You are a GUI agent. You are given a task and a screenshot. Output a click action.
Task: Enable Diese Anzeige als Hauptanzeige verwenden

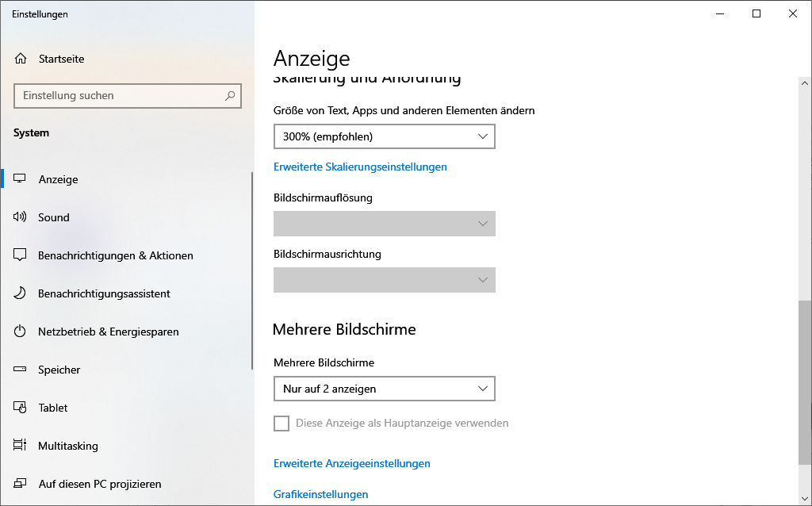[282, 424]
